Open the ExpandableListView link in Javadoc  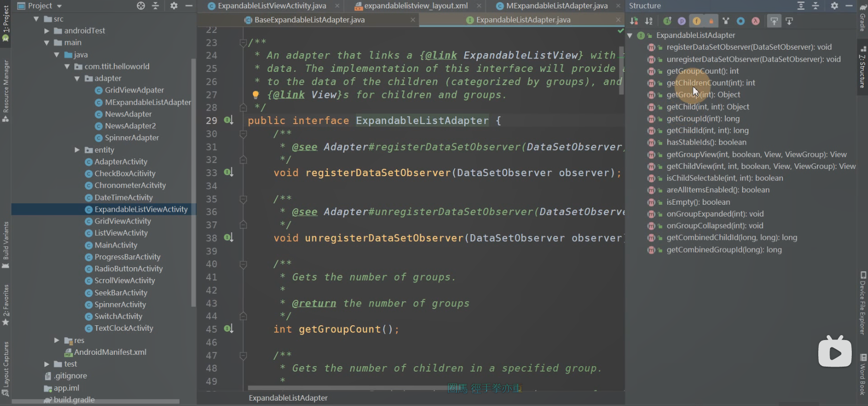520,55
